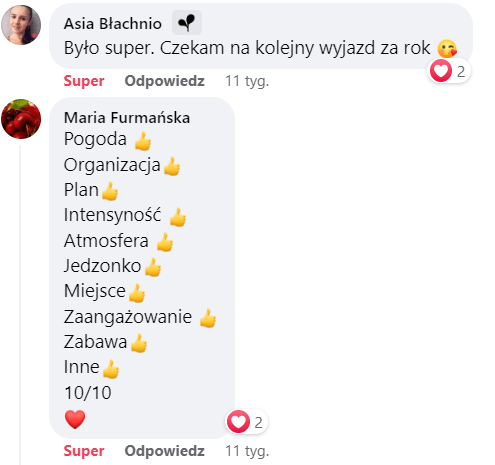Open Asia Błachnio's profile name link
This screenshot has width=495, height=465.
coord(113,24)
